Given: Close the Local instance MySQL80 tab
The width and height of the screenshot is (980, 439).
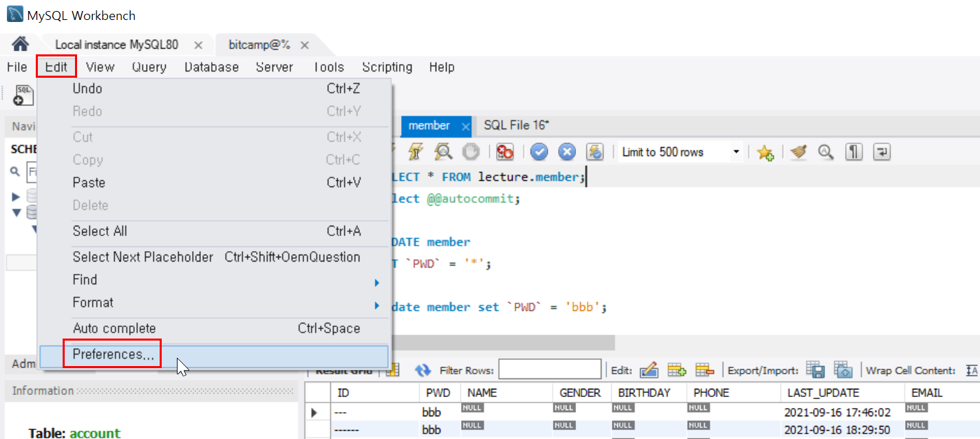Looking at the screenshot, I should click(198, 45).
